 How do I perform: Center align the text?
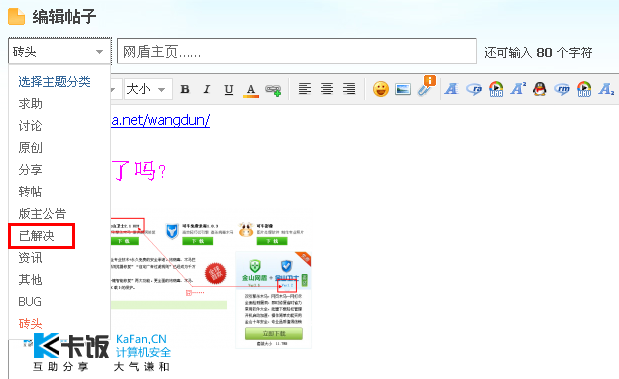[326, 88]
